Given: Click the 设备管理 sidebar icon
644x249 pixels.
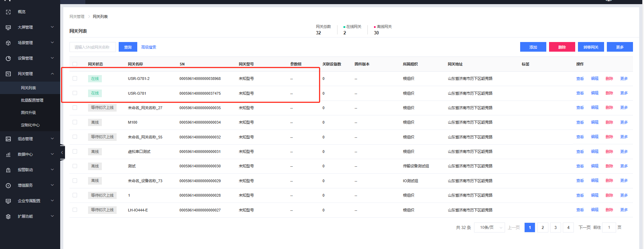Looking at the screenshot, I should pos(8,59).
